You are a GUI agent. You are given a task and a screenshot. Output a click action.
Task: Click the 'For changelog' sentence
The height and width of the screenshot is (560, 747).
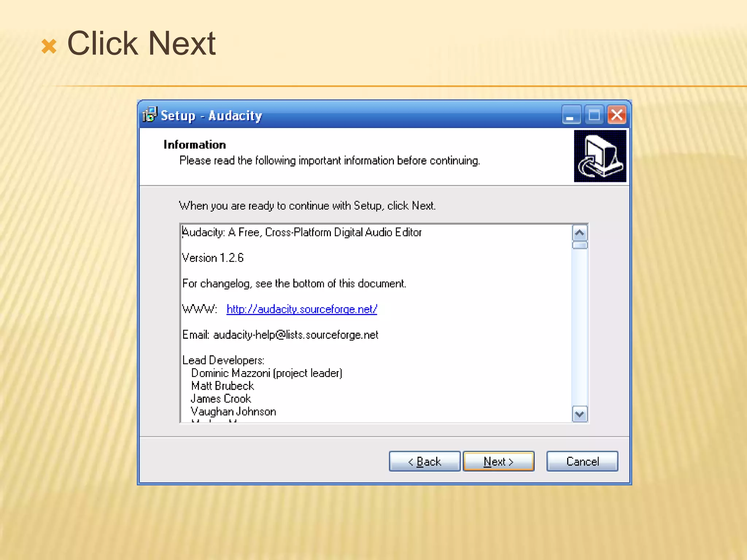(x=294, y=284)
